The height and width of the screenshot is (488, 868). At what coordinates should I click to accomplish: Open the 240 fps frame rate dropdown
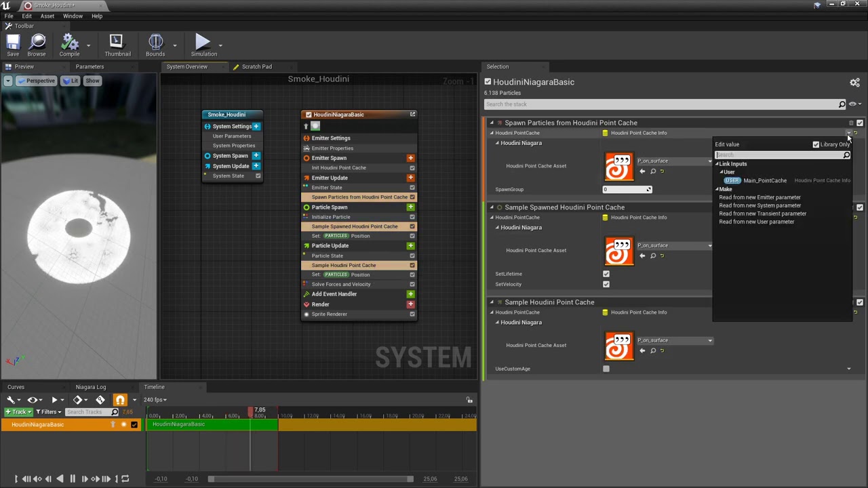pyautogui.click(x=155, y=400)
